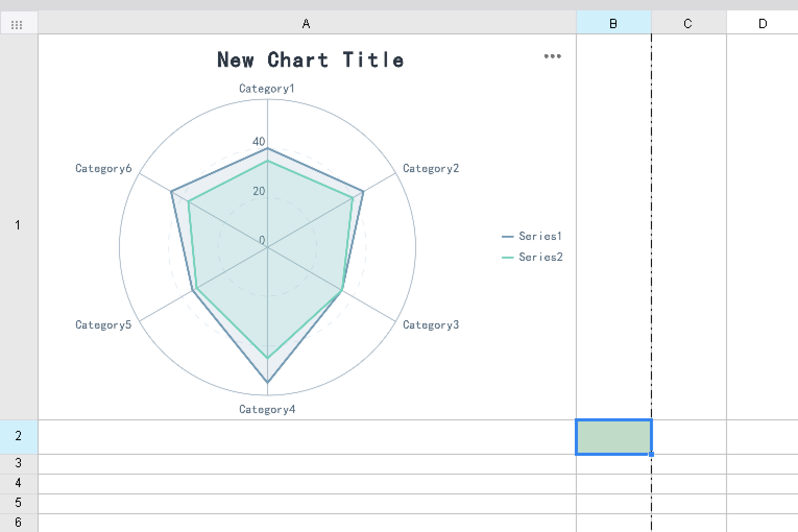Select column header D

763,23
